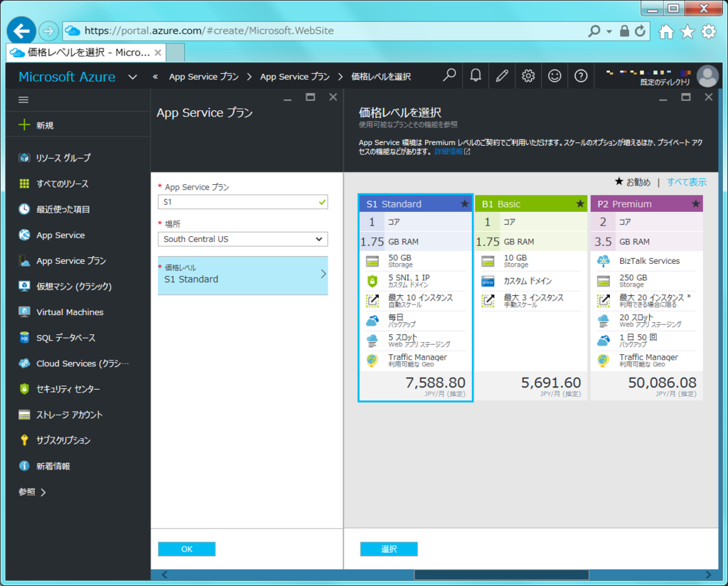Open the address bar search dropdown arrow

click(x=609, y=31)
